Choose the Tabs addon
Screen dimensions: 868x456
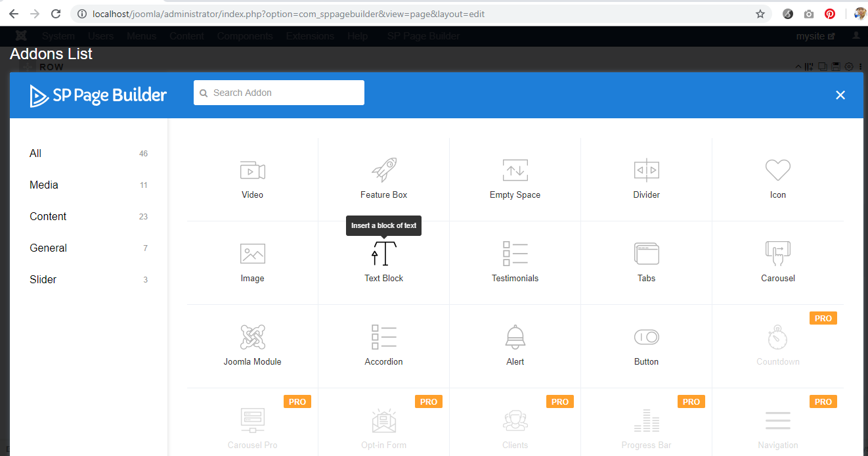coord(646,254)
